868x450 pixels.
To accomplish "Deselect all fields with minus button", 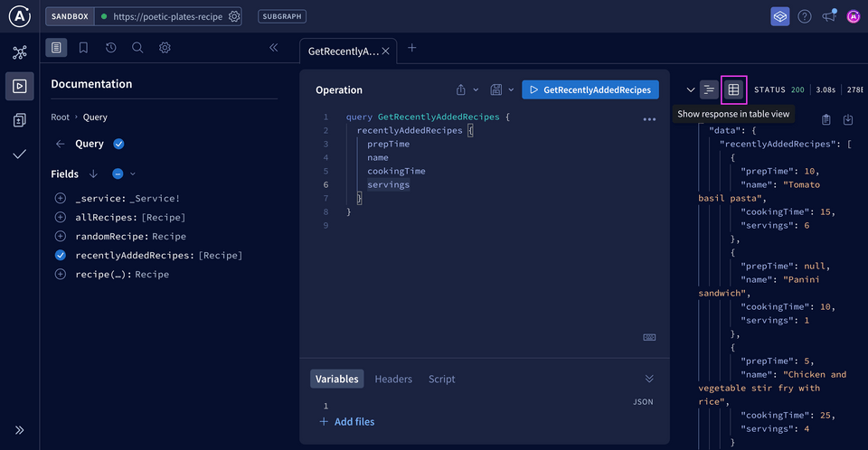I will pyautogui.click(x=118, y=173).
